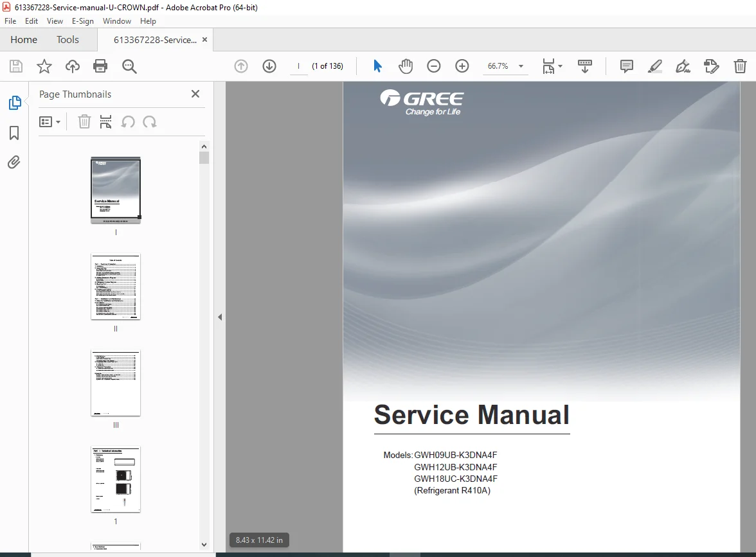Screen dimensions: 756x557
Task: Open the Edit menu
Action: 32,21
